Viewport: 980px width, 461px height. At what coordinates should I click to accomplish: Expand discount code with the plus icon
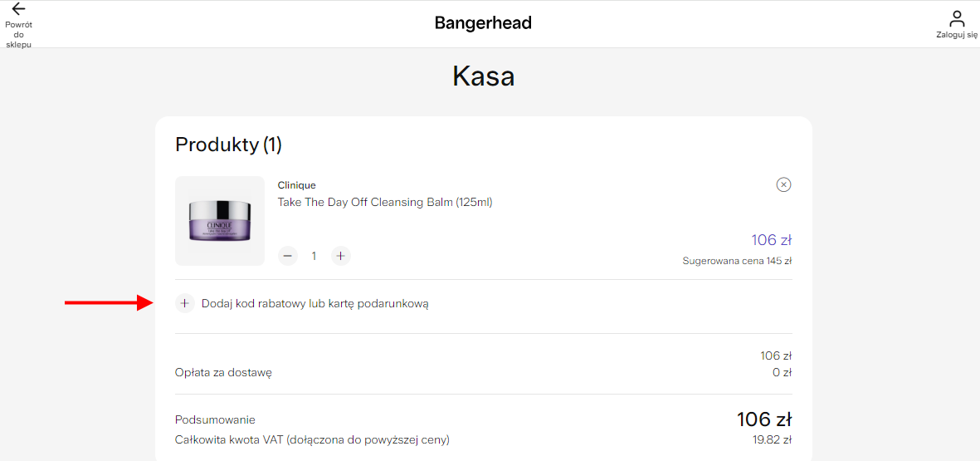pos(184,303)
